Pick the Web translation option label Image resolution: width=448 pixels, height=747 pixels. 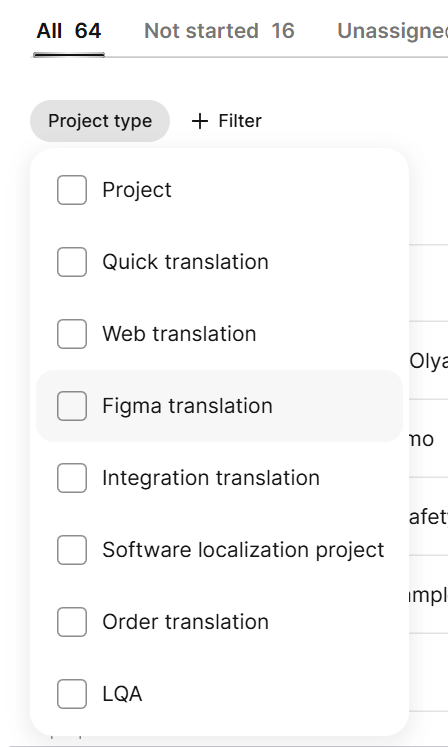coord(179,334)
